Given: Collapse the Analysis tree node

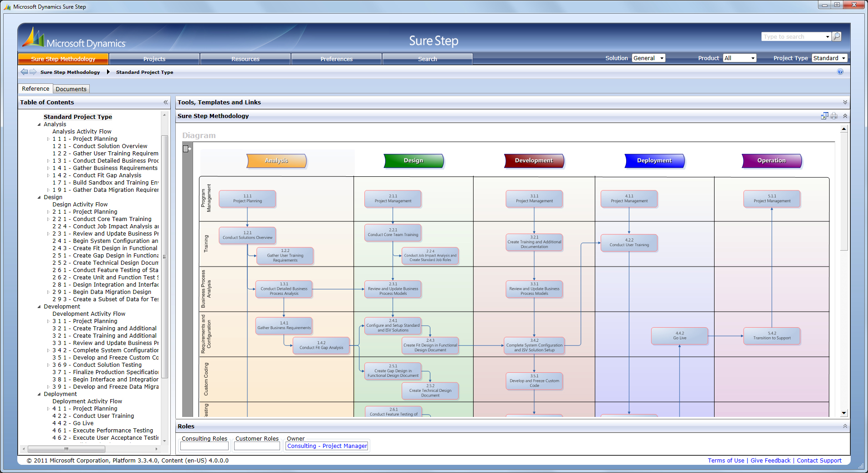Looking at the screenshot, I should [x=39, y=124].
